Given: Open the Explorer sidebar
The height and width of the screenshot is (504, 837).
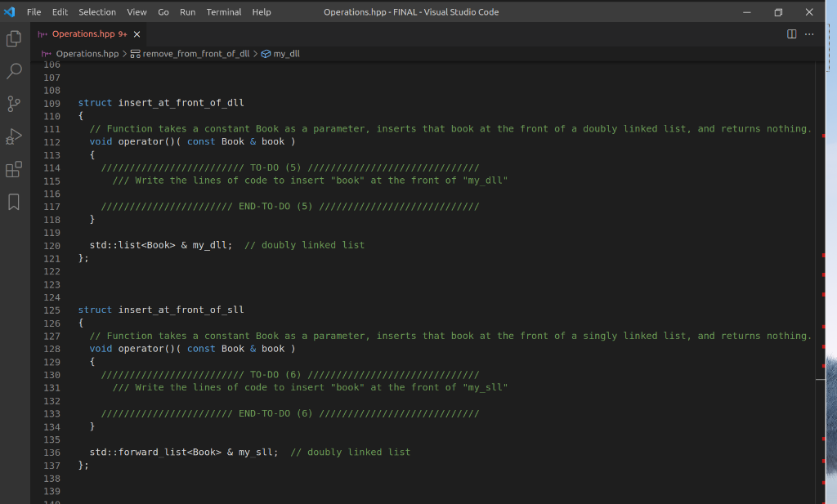Looking at the screenshot, I should point(13,38).
